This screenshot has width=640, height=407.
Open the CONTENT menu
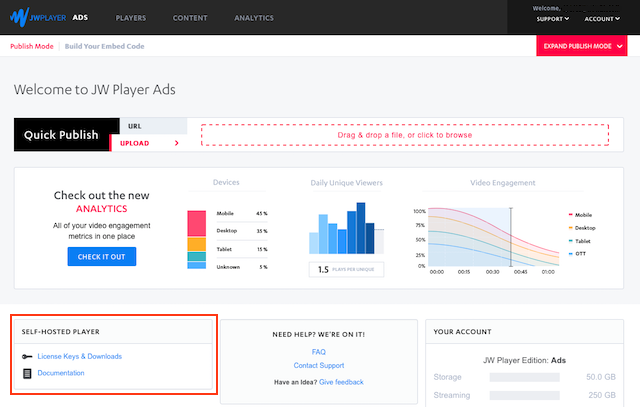(x=190, y=18)
